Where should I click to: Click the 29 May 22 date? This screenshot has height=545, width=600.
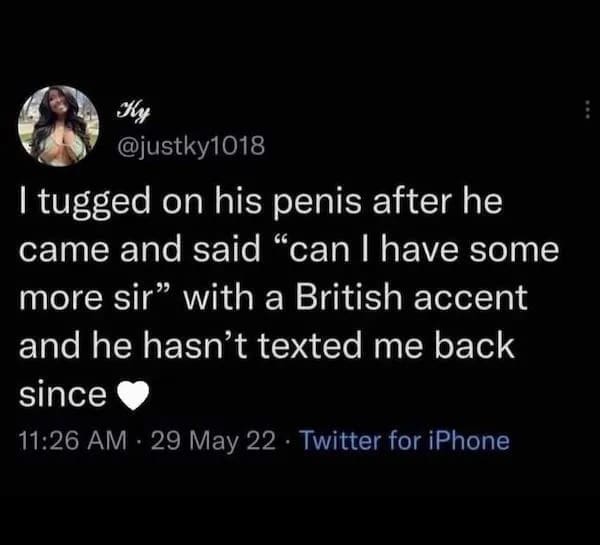pyautogui.click(x=213, y=441)
